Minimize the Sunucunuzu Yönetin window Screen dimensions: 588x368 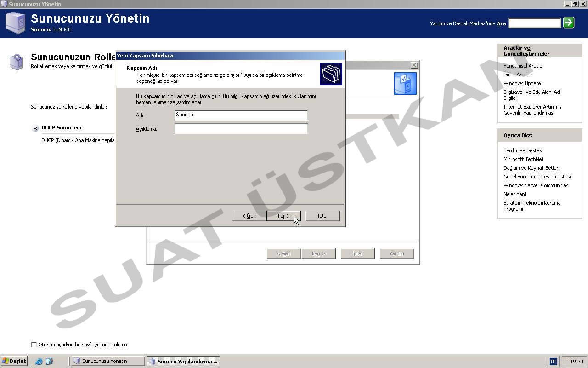pyautogui.click(x=567, y=4)
